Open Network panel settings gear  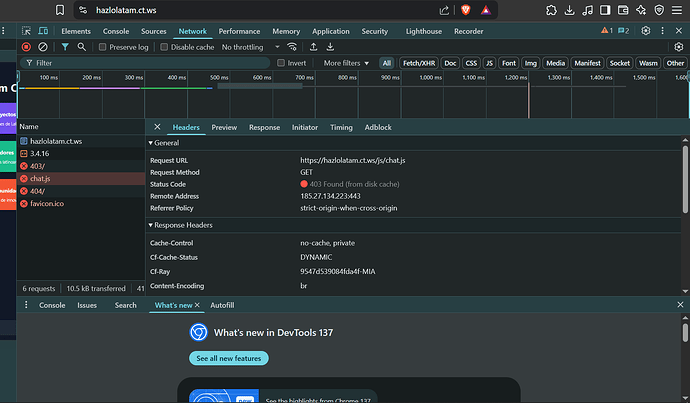679,47
